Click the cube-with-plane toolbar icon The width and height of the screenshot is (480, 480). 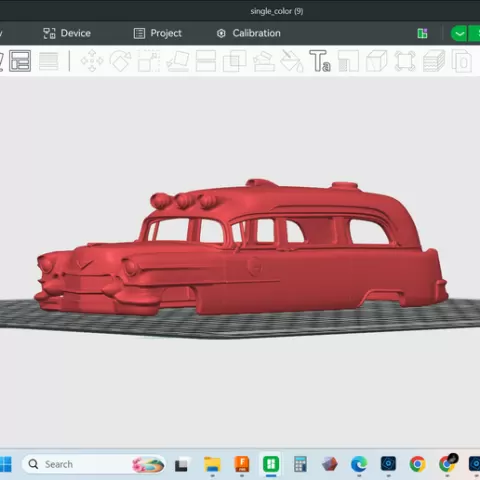click(x=377, y=61)
